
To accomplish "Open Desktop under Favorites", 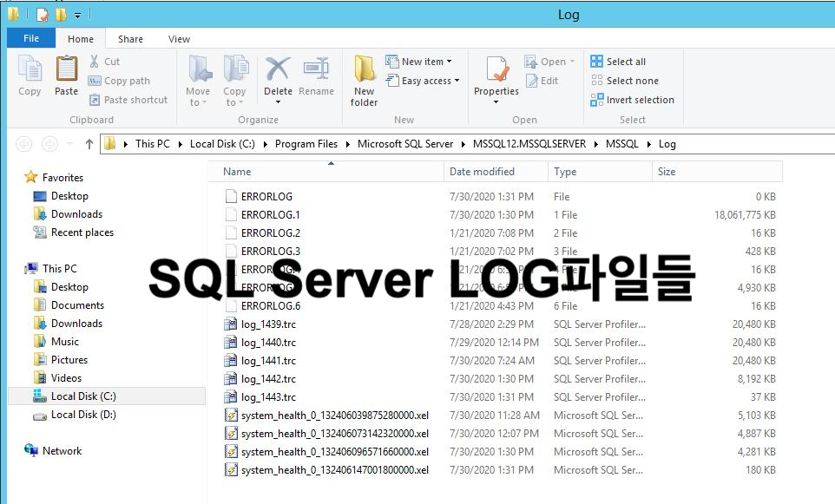I will click(x=69, y=196).
